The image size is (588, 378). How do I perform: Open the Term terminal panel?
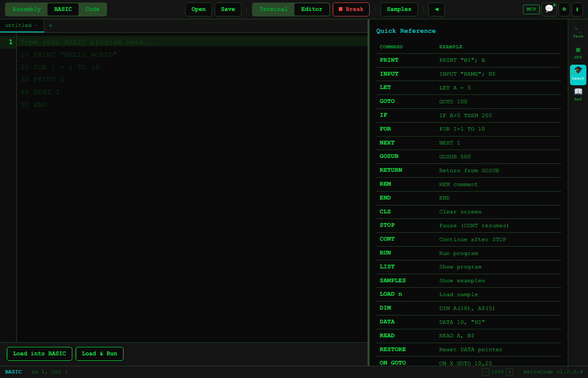[x=578, y=31]
